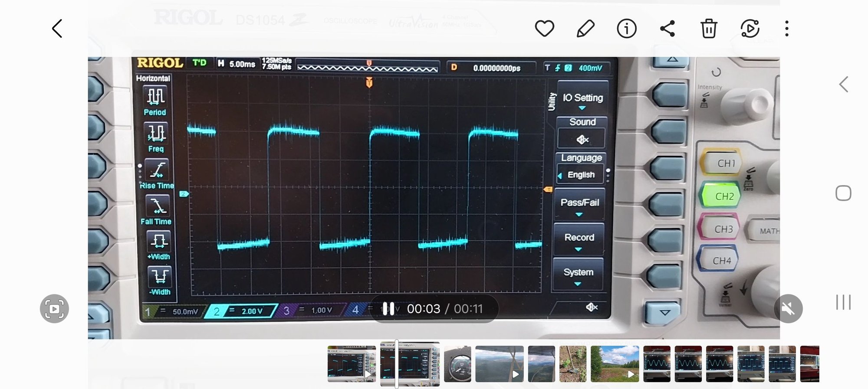Open the three-dot more options menu

[786, 29]
